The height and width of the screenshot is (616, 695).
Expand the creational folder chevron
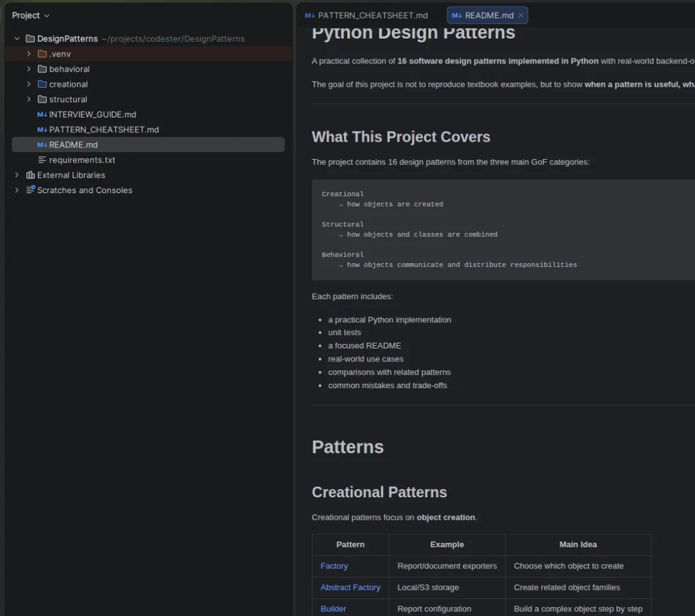click(x=29, y=84)
